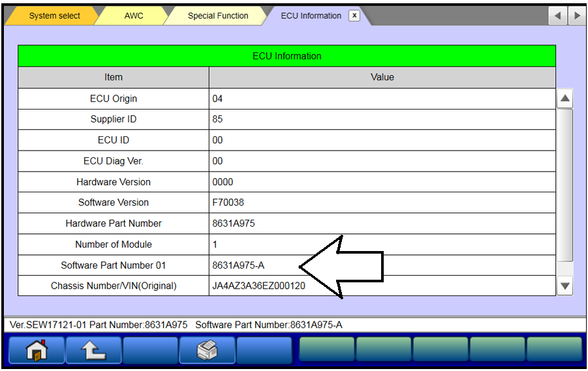Click the ECU Origin row label
The height and width of the screenshot is (371, 588).
coord(114,99)
